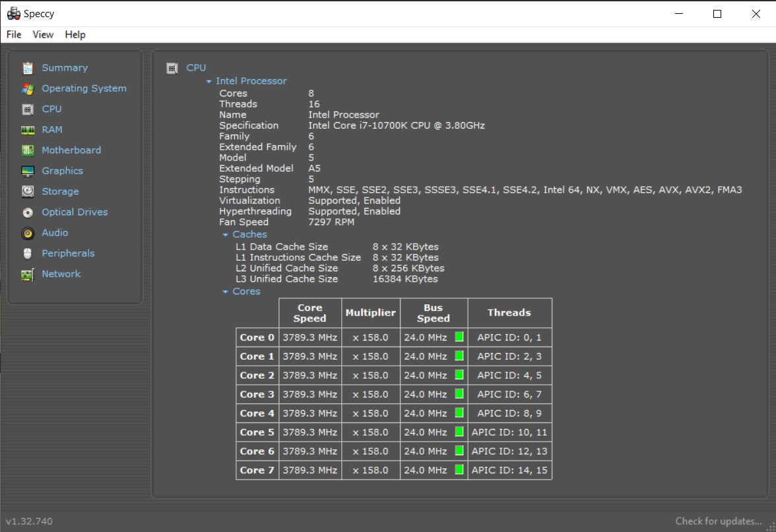
Task: Click the APIC ID: 14, 15 cell
Action: click(509, 470)
